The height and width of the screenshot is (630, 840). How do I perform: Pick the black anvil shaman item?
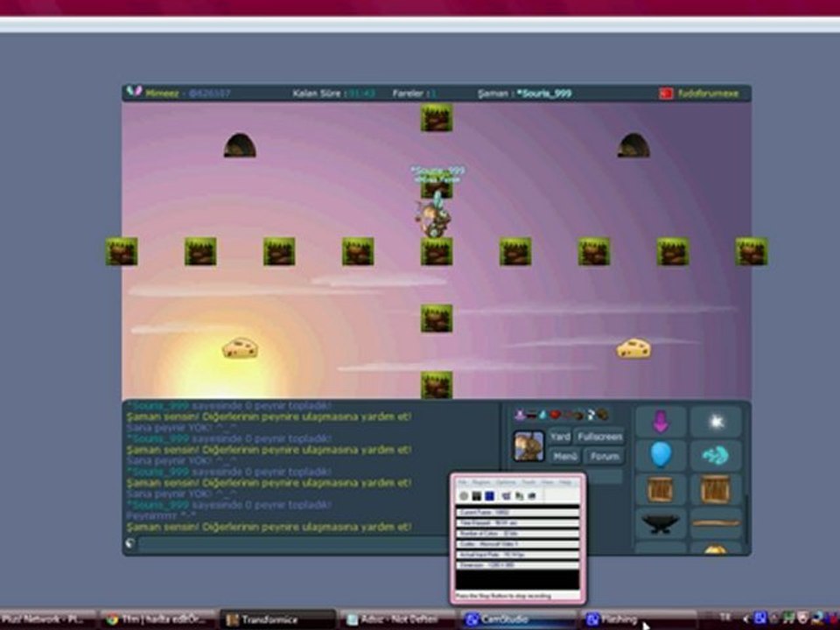click(661, 523)
